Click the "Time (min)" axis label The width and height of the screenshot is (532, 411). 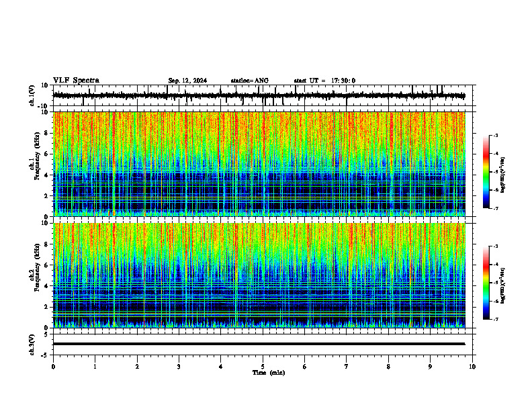269,373
